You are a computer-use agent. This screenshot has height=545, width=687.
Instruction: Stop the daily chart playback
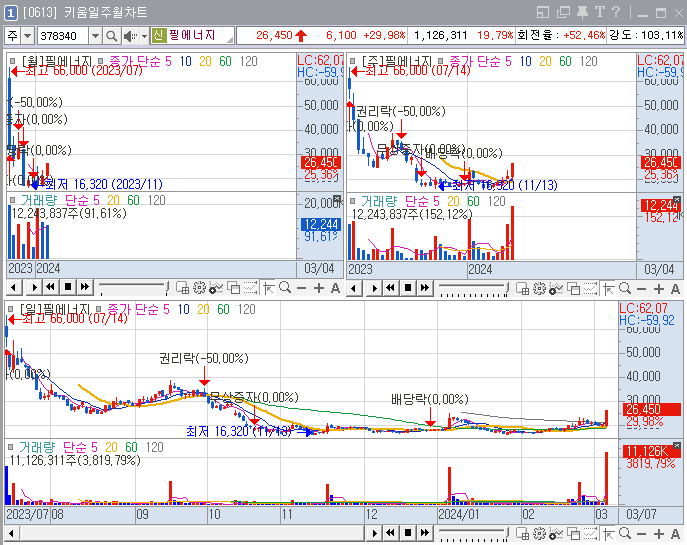(x=407, y=533)
